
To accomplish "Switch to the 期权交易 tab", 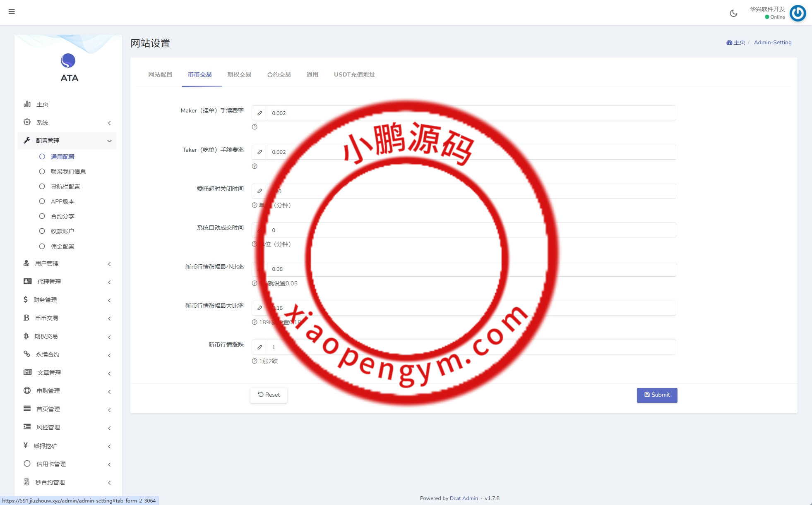I will [239, 74].
